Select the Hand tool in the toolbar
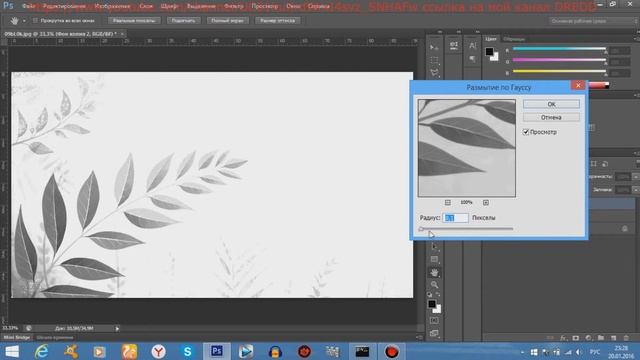Viewport: 640px width, 360px height. [434, 272]
